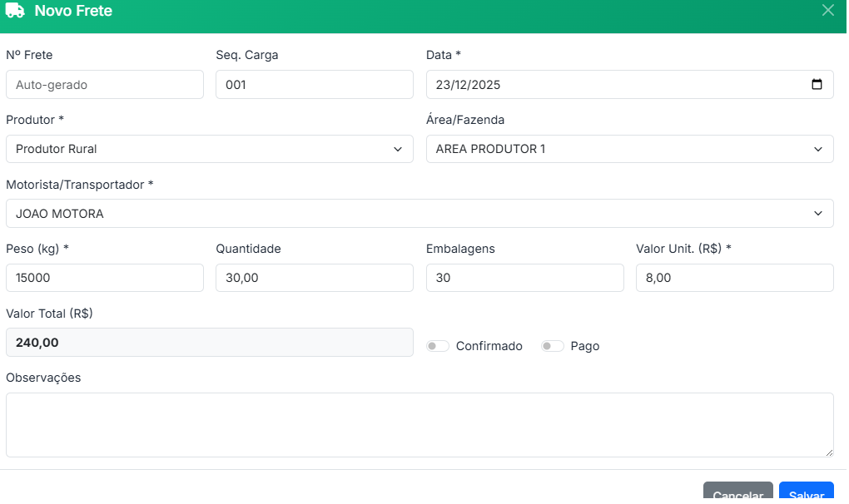Viewport: 849px width, 504px height.
Task: Open the calendar picker icon in Data field
Action: coord(817,84)
